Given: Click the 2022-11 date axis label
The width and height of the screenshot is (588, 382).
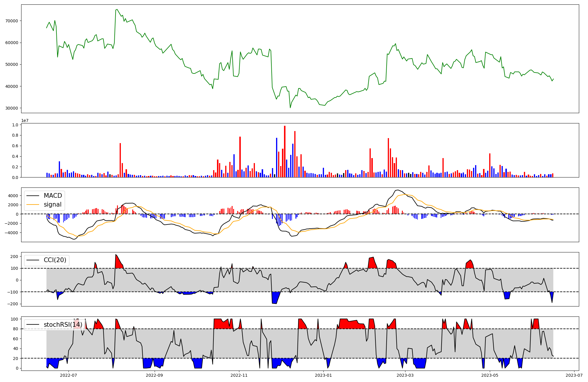Looking at the screenshot, I should tap(239, 375).
